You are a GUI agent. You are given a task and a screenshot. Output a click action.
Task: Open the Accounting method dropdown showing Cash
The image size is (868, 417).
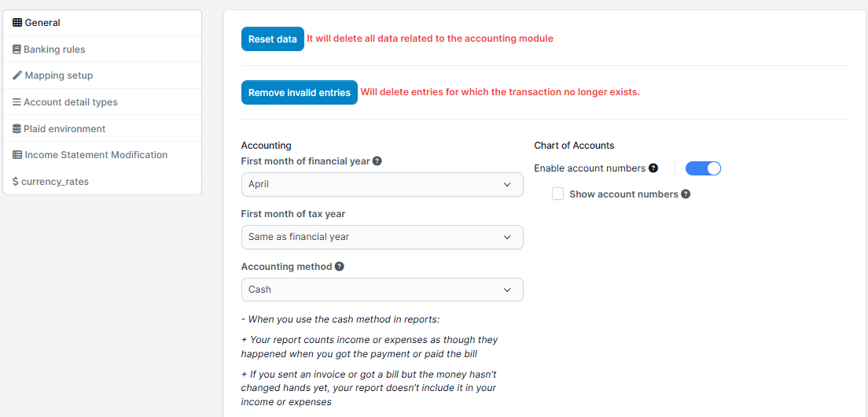381,290
